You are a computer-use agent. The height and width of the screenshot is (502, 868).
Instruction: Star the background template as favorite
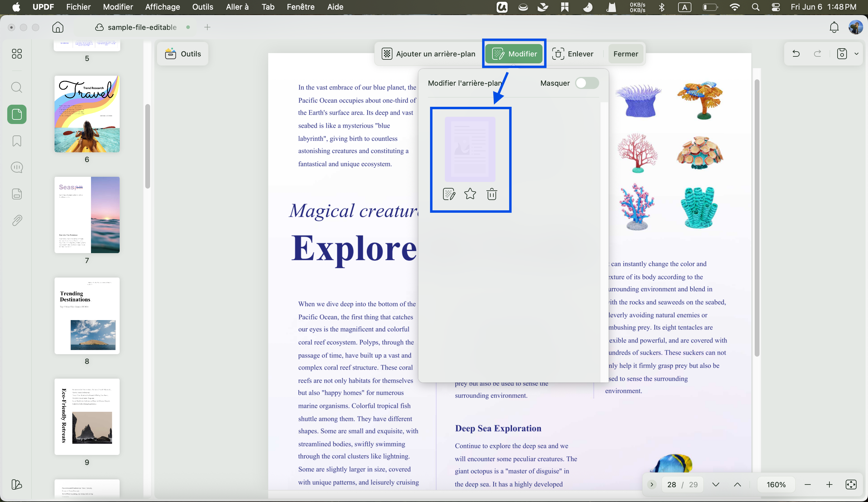pyautogui.click(x=470, y=194)
